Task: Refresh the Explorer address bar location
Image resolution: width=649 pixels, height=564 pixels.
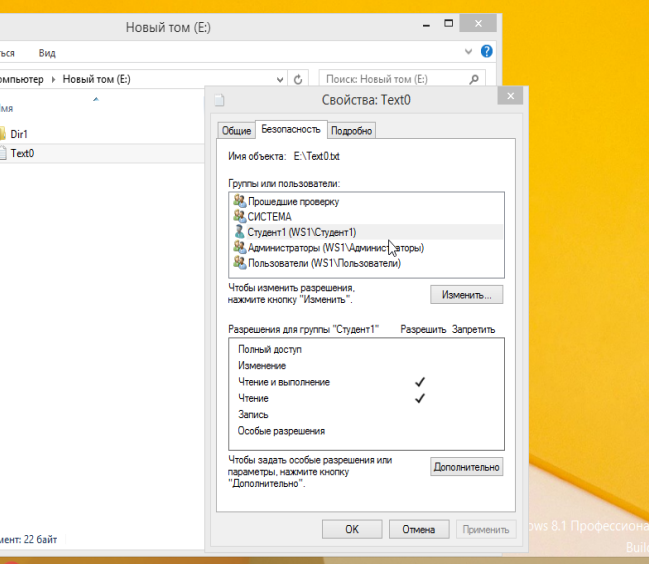Action: (298, 79)
